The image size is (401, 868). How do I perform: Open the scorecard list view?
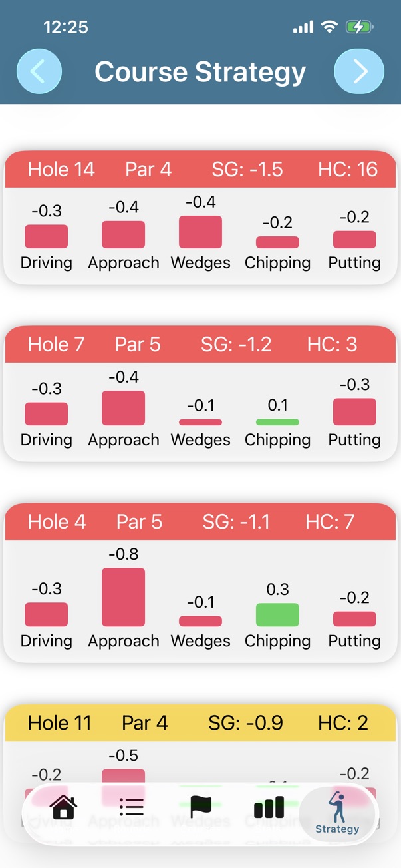coord(131,806)
